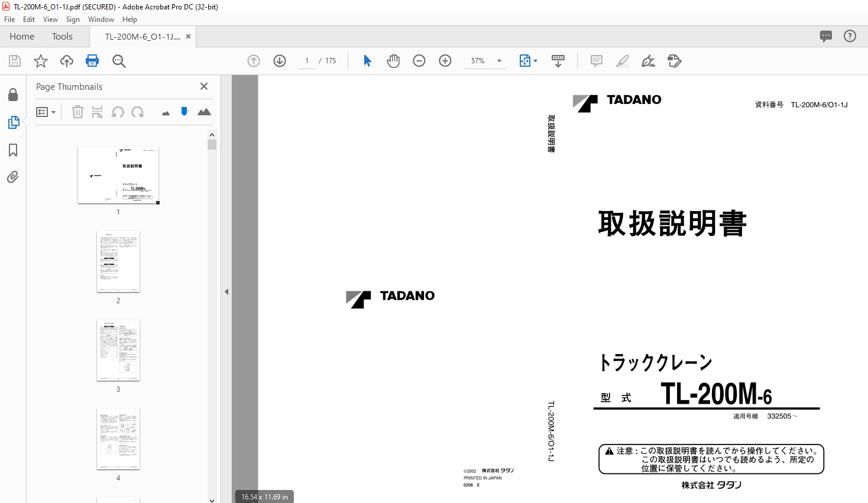Open the Attachments paperclip panel

pyautogui.click(x=13, y=177)
